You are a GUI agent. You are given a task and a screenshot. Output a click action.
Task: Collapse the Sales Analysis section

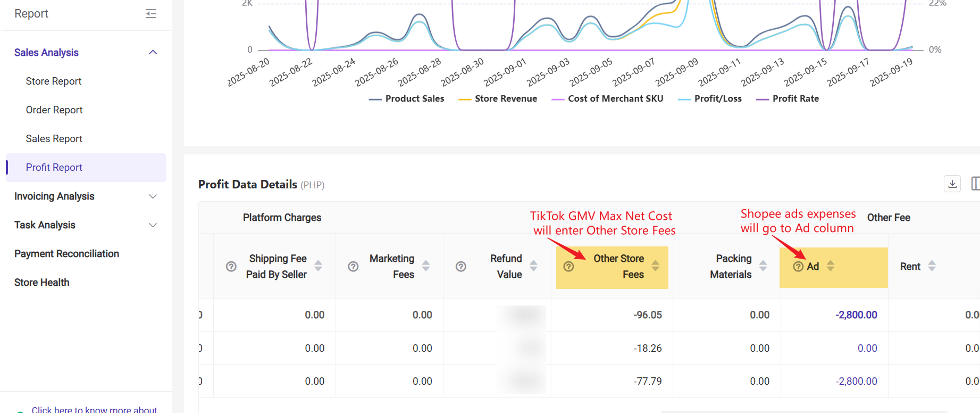point(153,52)
